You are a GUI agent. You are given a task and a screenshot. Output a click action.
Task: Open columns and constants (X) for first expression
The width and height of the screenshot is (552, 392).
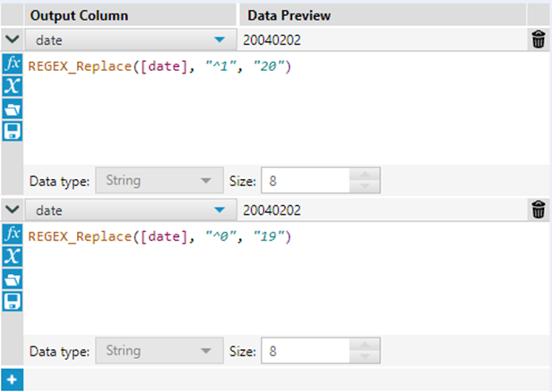13,87
